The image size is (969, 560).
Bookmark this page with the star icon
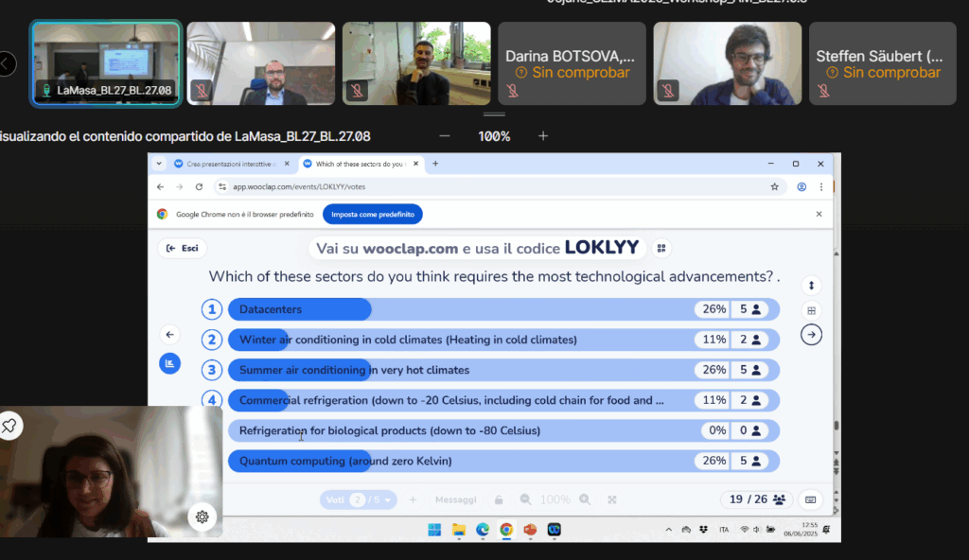pos(774,186)
